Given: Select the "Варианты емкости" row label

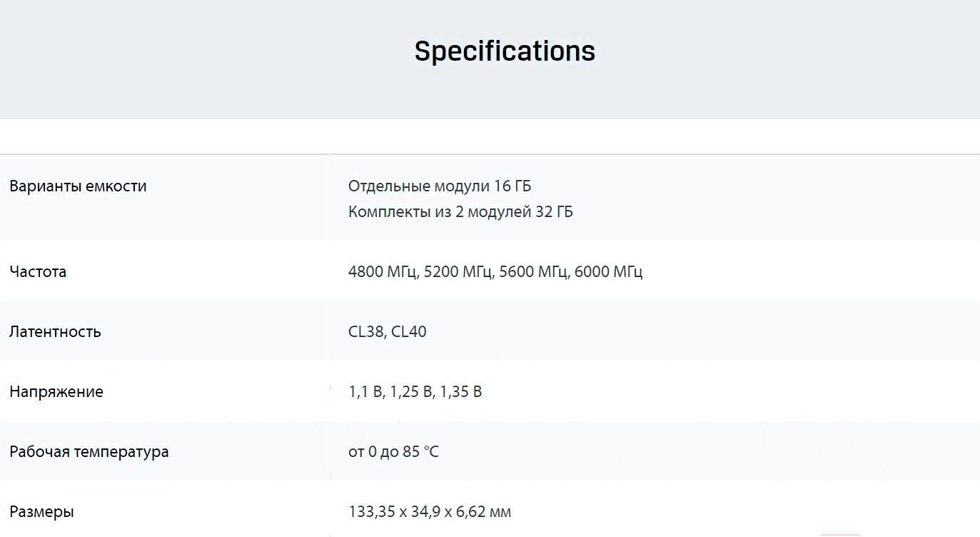Looking at the screenshot, I should click(x=78, y=186).
